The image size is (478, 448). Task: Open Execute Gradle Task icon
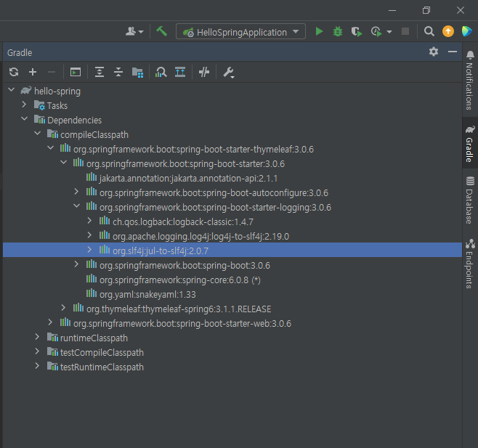pyautogui.click(x=76, y=72)
